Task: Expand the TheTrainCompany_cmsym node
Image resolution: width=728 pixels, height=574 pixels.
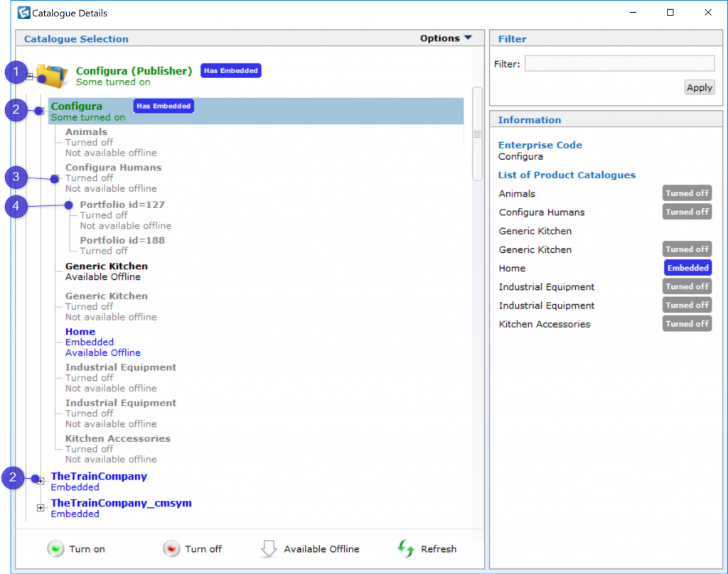Action: [41, 508]
